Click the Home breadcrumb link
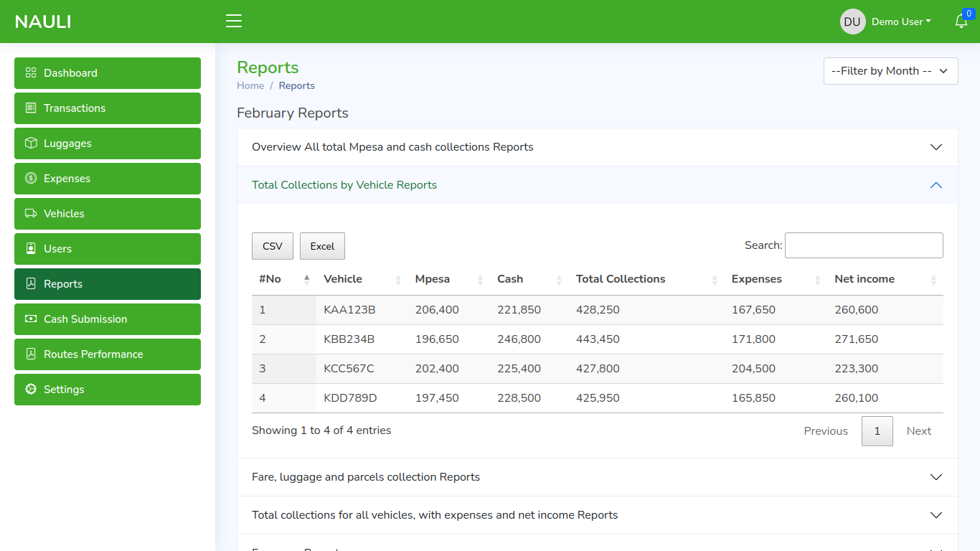 pyautogui.click(x=250, y=85)
